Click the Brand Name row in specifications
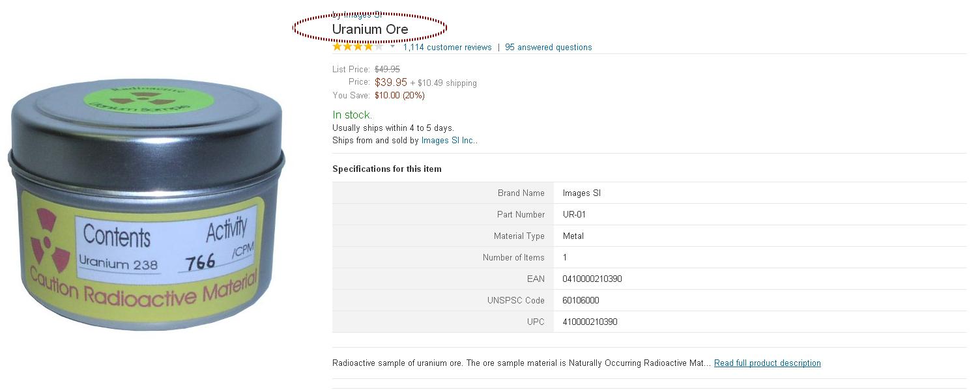 [649, 193]
